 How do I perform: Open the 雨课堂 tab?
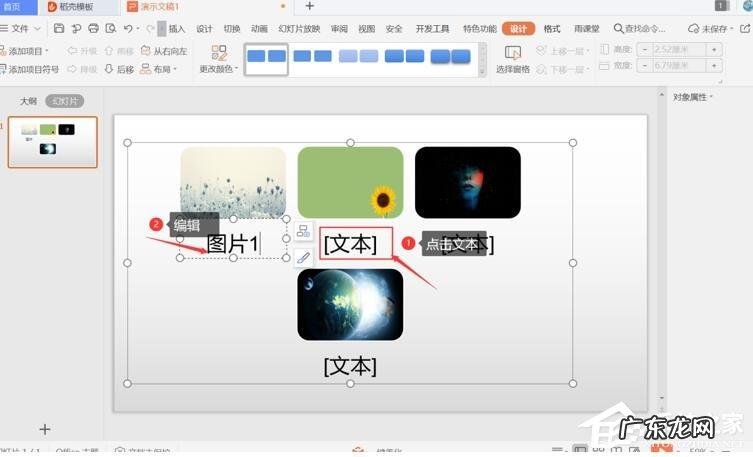tap(587, 29)
